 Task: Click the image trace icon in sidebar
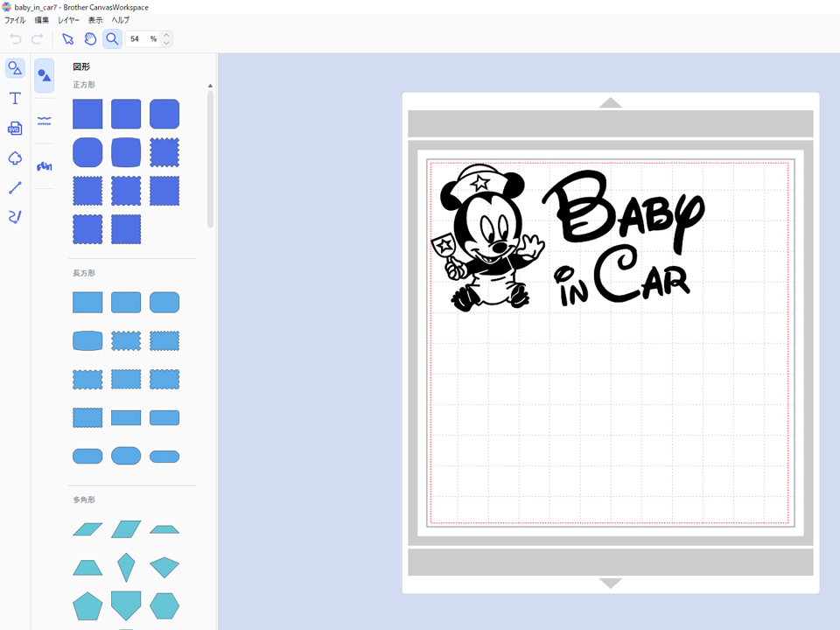(15, 158)
